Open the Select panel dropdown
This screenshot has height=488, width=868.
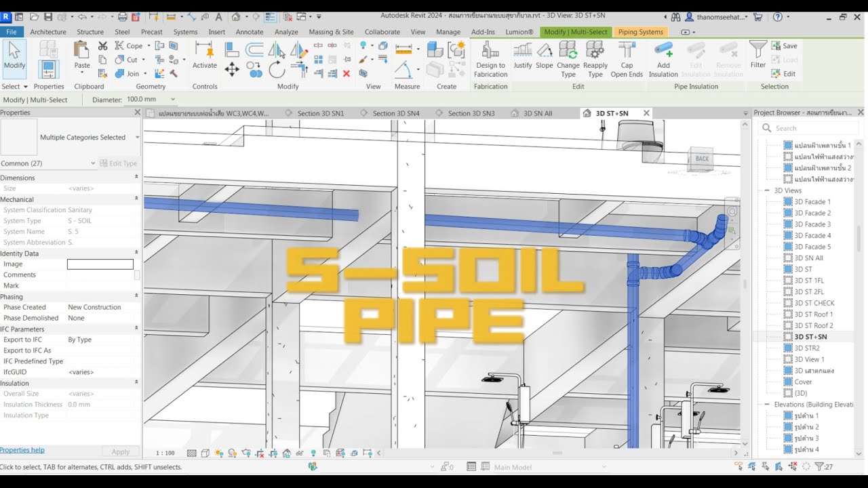(x=14, y=87)
